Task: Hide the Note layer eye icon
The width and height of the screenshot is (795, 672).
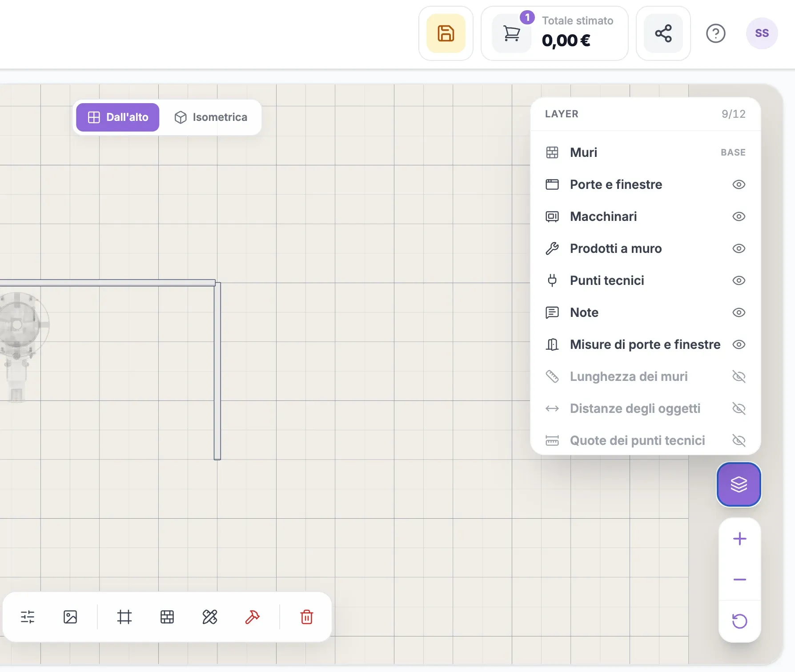Action: (x=739, y=312)
